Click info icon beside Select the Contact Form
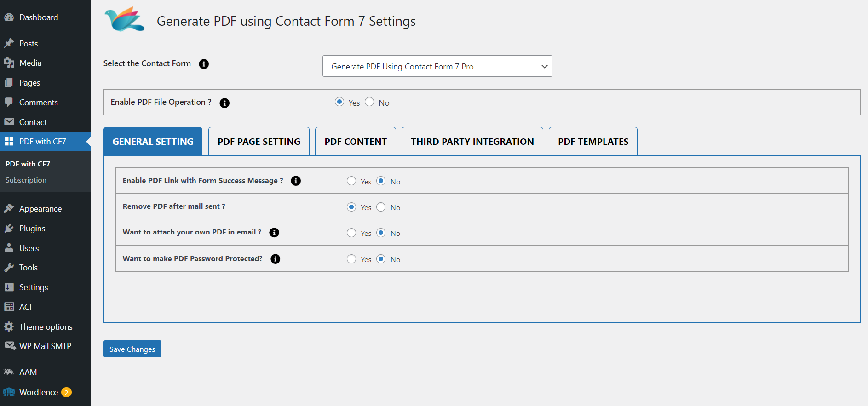Viewport: 868px width, 406px height. coord(204,64)
